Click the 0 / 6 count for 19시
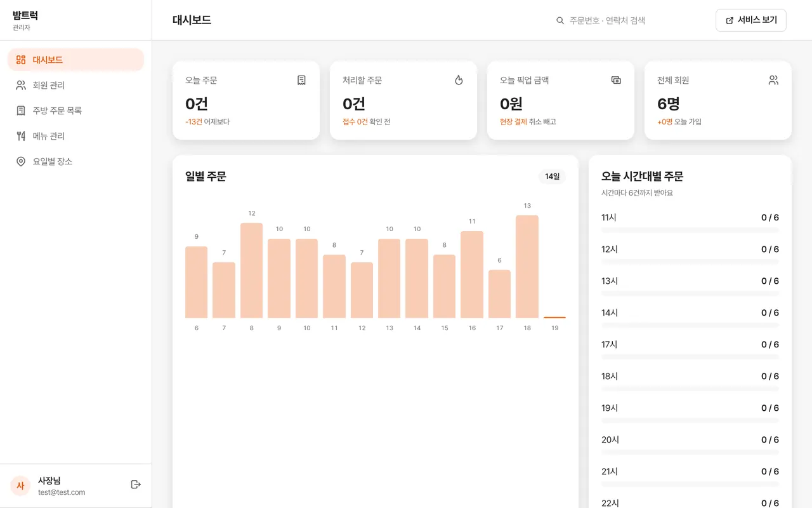Screen dimensions: 812x508 [770, 408]
